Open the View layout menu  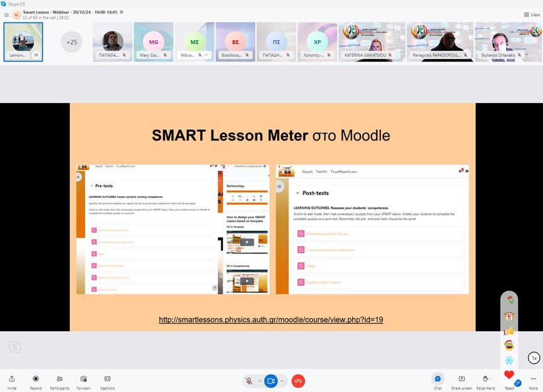point(531,14)
